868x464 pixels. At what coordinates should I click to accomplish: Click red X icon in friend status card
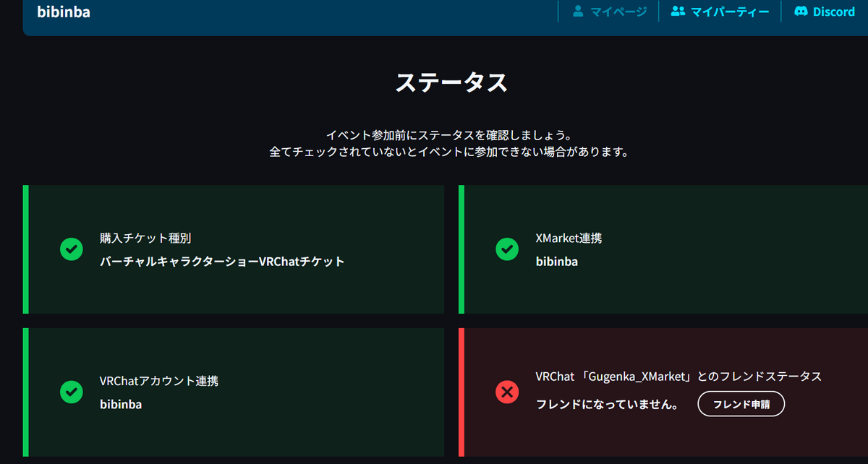pos(506,392)
